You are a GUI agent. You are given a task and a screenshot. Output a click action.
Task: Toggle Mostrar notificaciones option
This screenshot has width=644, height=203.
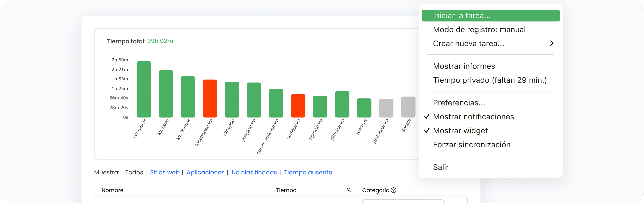pyautogui.click(x=473, y=117)
